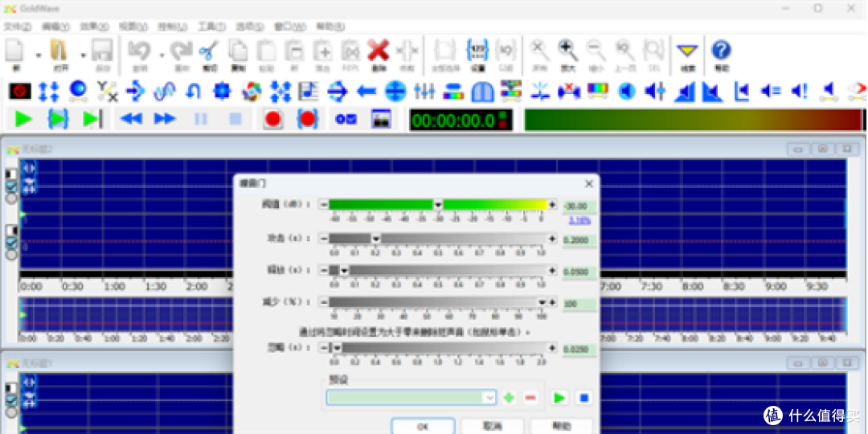Open the Effects menu
Image resolution: width=868 pixels, height=434 pixels.
[94, 27]
